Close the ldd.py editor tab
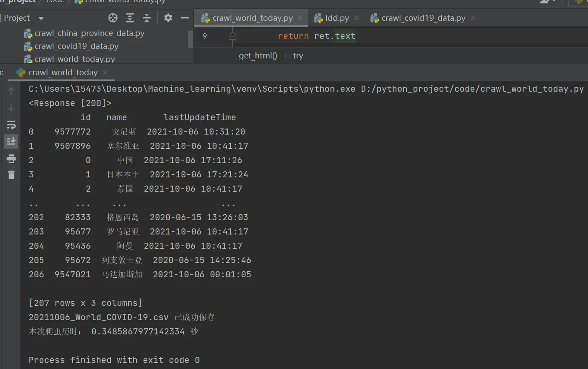The image size is (588, 369). pos(357,18)
